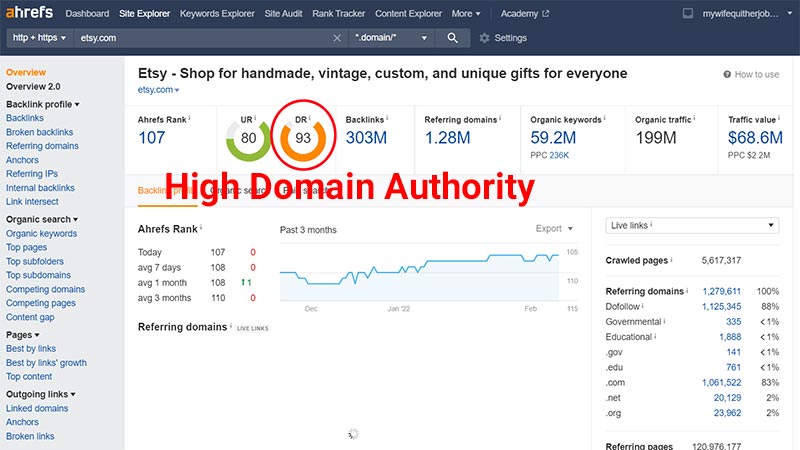The height and width of the screenshot is (450, 800).
Task: Open the Export dropdown
Action: pos(554,229)
